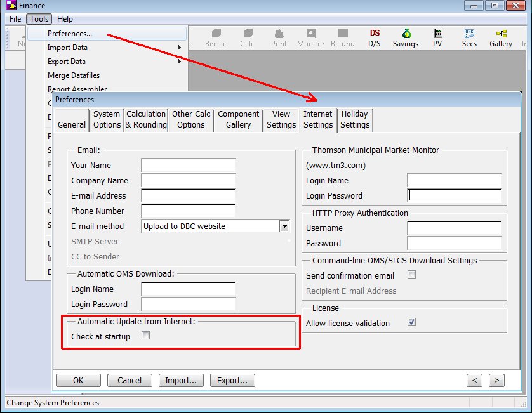Image resolution: width=532 pixels, height=413 pixels.
Task: Click the PV toolbar icon
Action: [x=437, y=37]
